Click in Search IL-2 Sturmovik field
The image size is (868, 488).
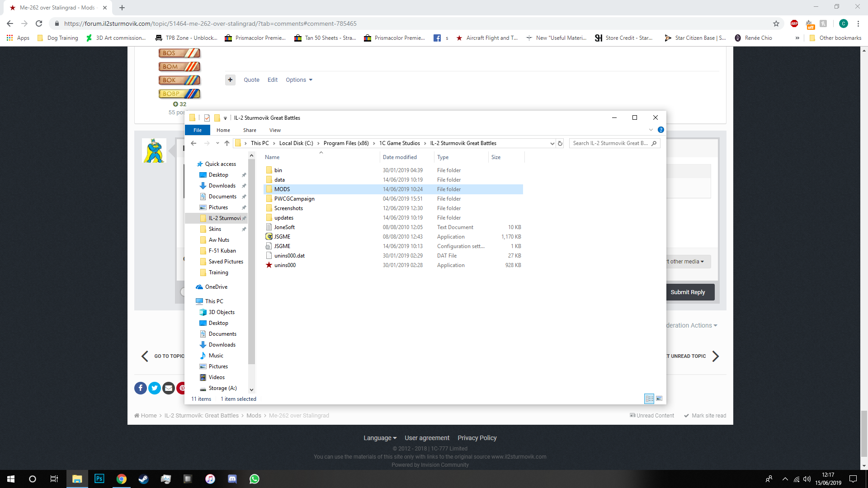610,143
